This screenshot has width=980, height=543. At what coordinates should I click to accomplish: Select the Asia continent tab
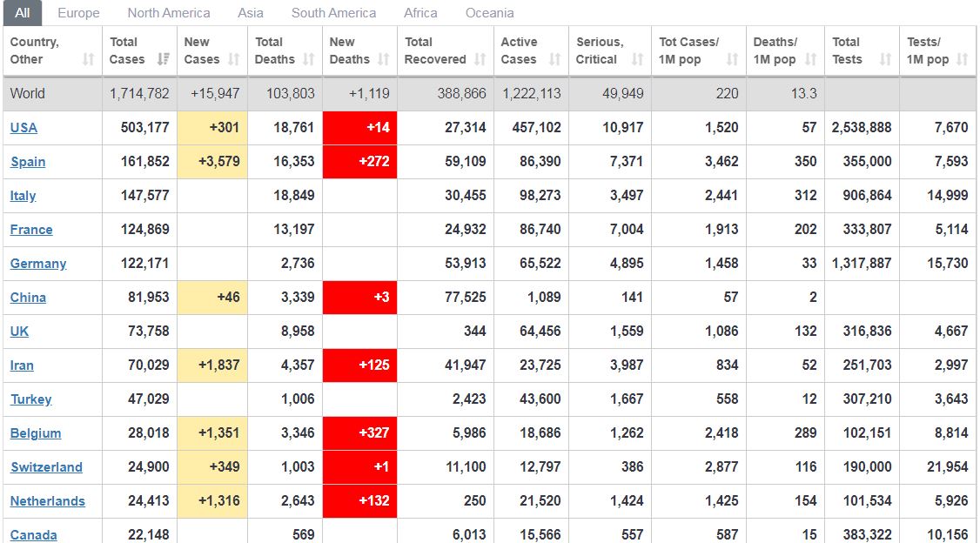click(251, 13)
